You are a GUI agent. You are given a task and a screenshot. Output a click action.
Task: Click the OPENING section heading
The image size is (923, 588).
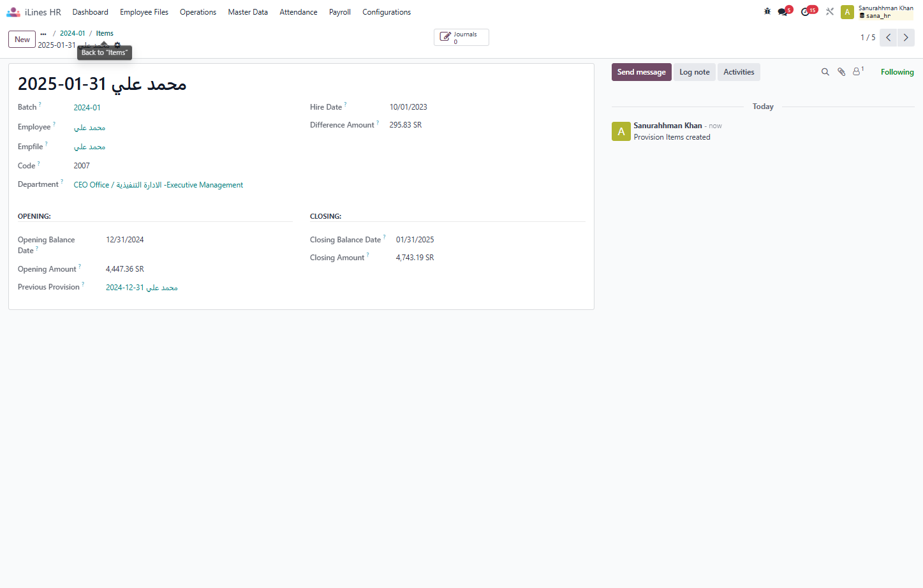34,216
